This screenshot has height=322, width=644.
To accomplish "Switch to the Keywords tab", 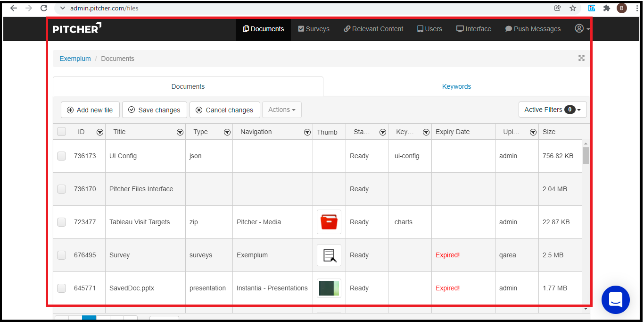I will click(x=456, y=86).
